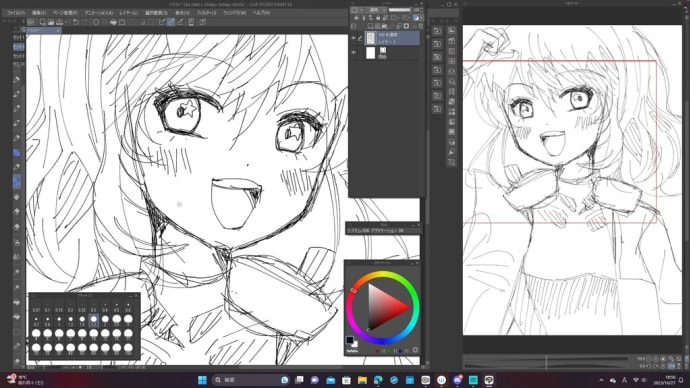The width and height of the screenshot is (690, 388).
Task: Toggle the third snap icon in command bar
Action: point(180,22)
